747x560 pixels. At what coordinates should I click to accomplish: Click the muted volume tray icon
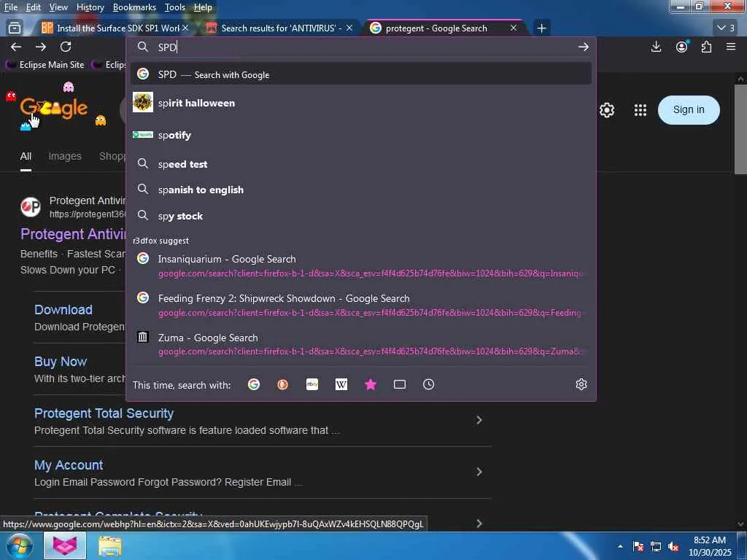[673, 547]
